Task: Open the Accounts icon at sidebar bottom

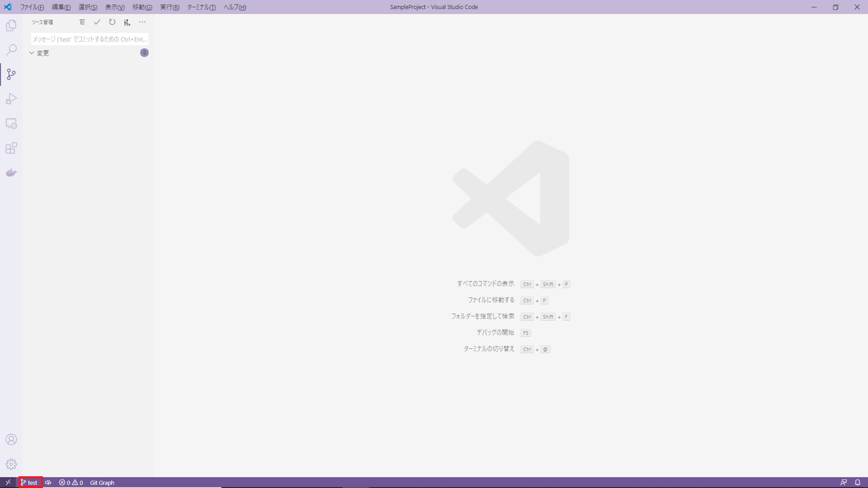Action: (x=11, y=440)
